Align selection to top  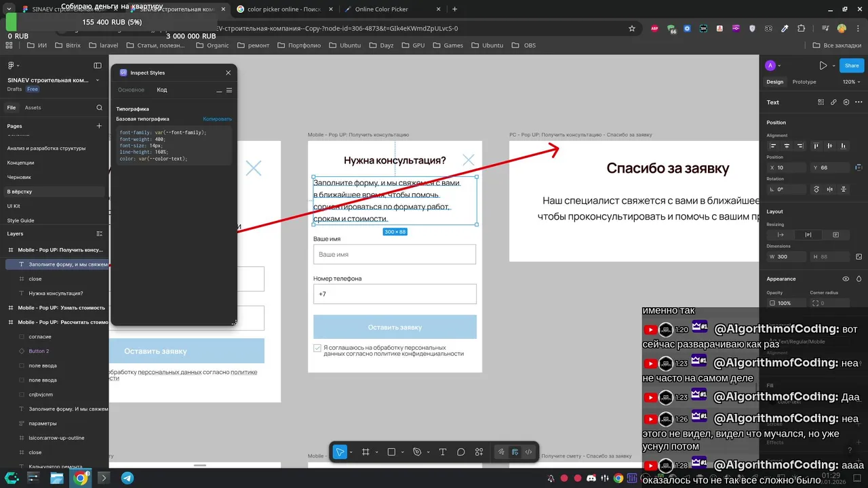coord(816,146)
